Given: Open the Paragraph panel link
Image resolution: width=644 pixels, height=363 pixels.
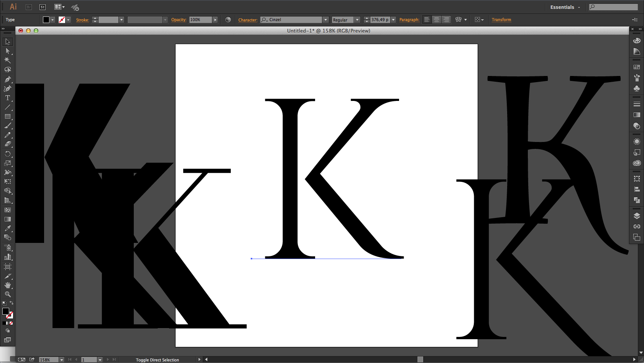Looking at the screenshot, I should (409, 20).
